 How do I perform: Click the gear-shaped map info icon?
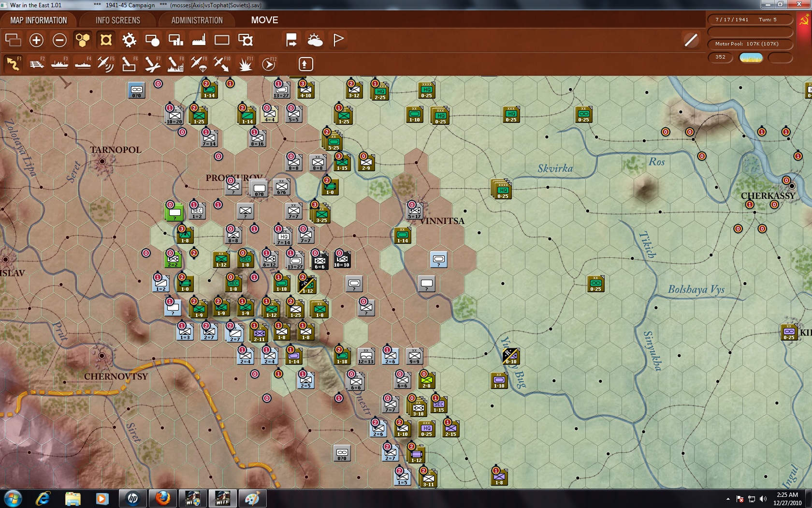point(129,40)
